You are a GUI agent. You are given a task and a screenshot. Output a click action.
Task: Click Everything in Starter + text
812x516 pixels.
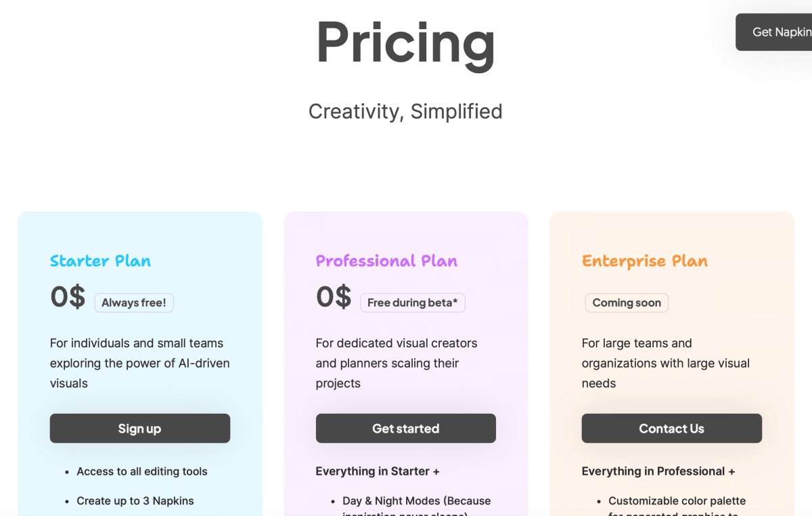pos(378,471)
